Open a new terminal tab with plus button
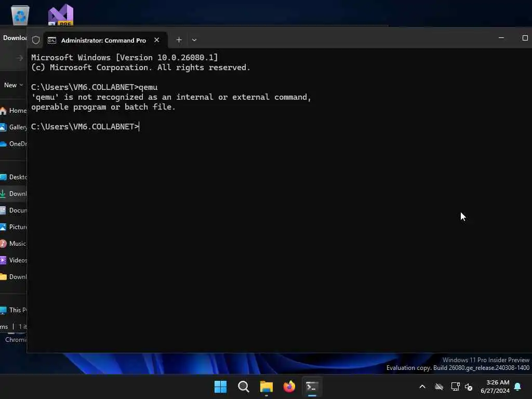Image resolution: width=532 pixels, height=399 pixels. 179,39
